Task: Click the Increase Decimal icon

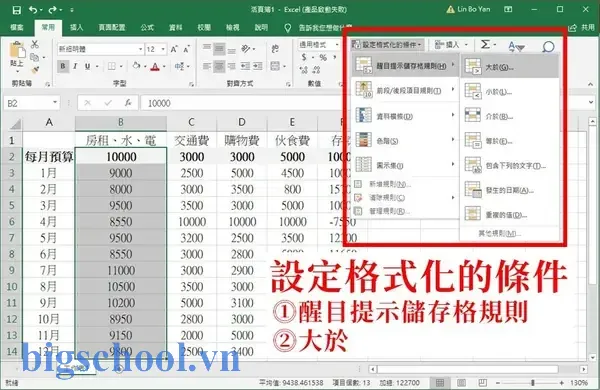Action: [304, 70]
